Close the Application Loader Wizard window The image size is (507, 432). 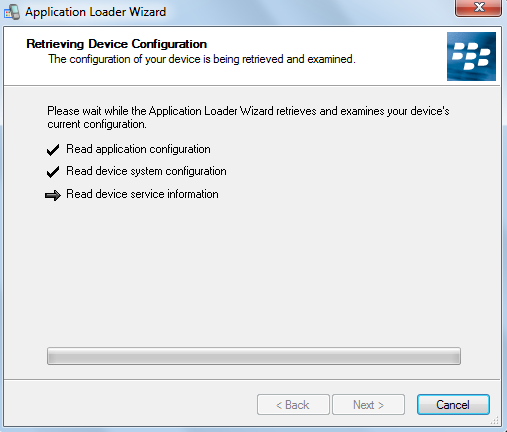click(x=478, y=7)
